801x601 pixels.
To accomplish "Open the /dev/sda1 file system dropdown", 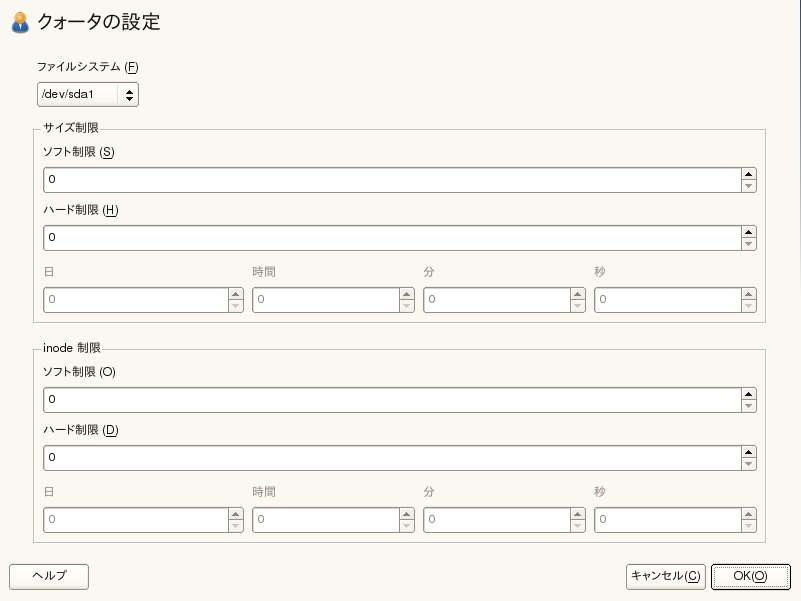I will pos(88,95).
